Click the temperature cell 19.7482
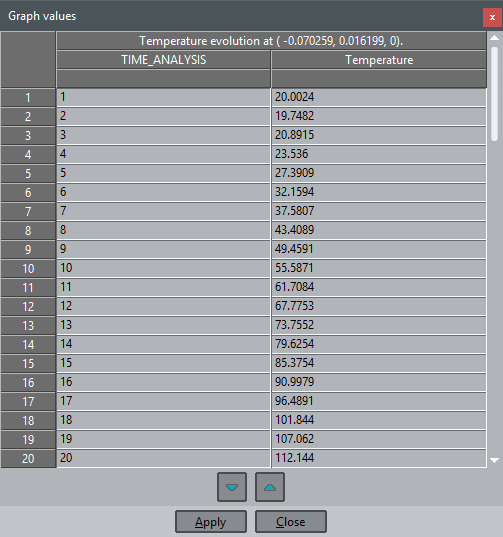This screenshot has width=503, height=537. point(379,116)
